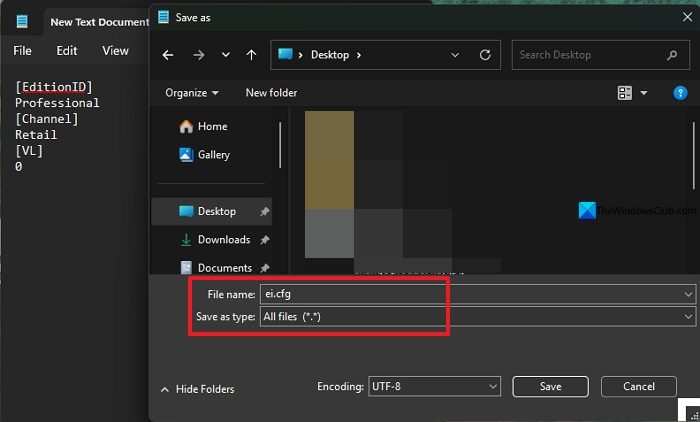
Task: Click the pin icon next to Documents
Action: pos(265,268)
